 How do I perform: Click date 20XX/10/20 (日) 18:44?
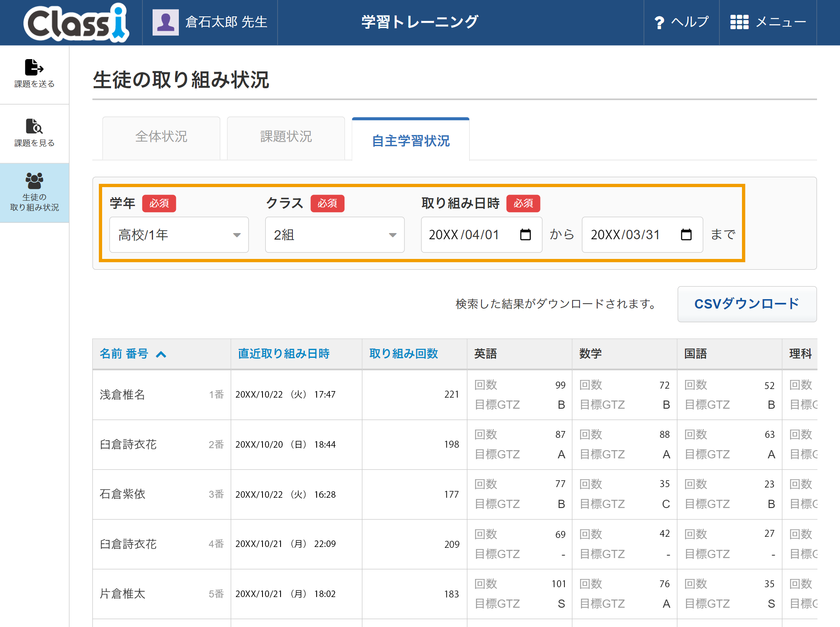pos(285,444)
